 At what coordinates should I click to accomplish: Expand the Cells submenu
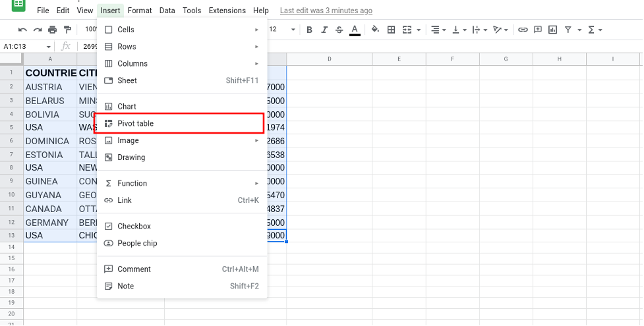pyautogui.click(x=182, y=30)
